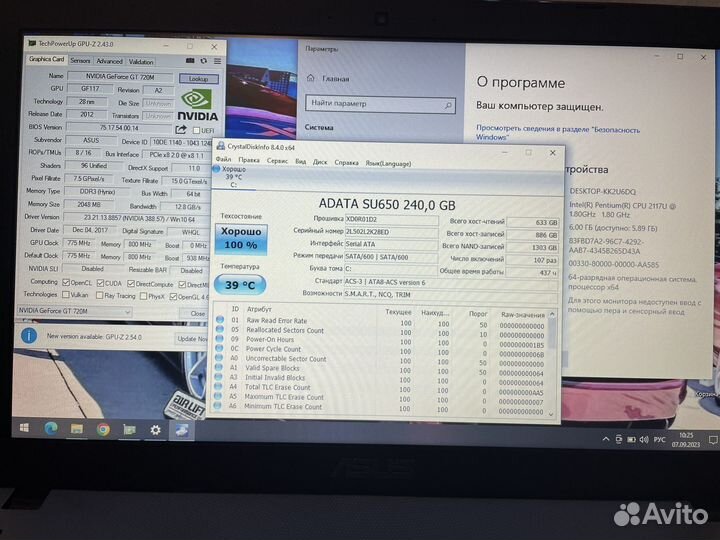Open Правка menu in CrystalDiskInfo
This screenshot has width=720, height=540.
pos(249,160)
